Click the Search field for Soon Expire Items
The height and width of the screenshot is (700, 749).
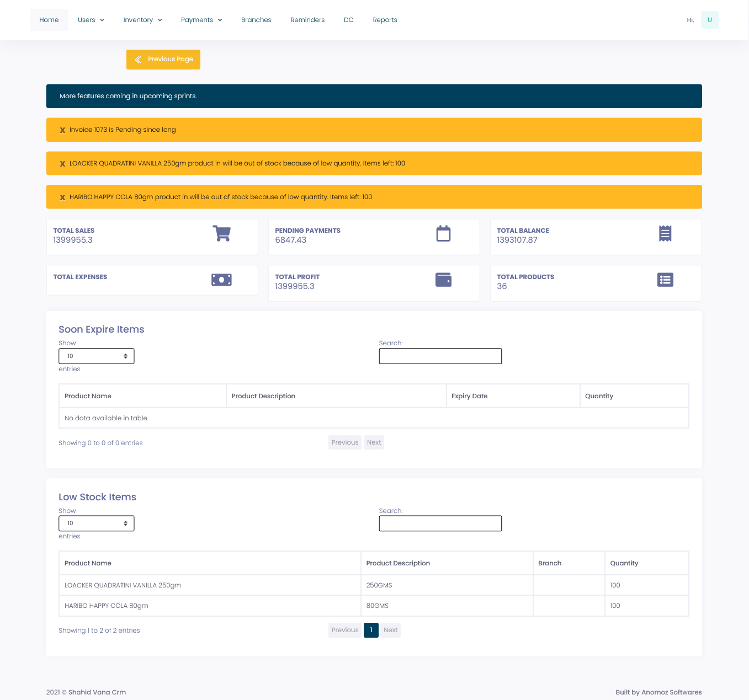pyautogui.click(x=440, y=356)
